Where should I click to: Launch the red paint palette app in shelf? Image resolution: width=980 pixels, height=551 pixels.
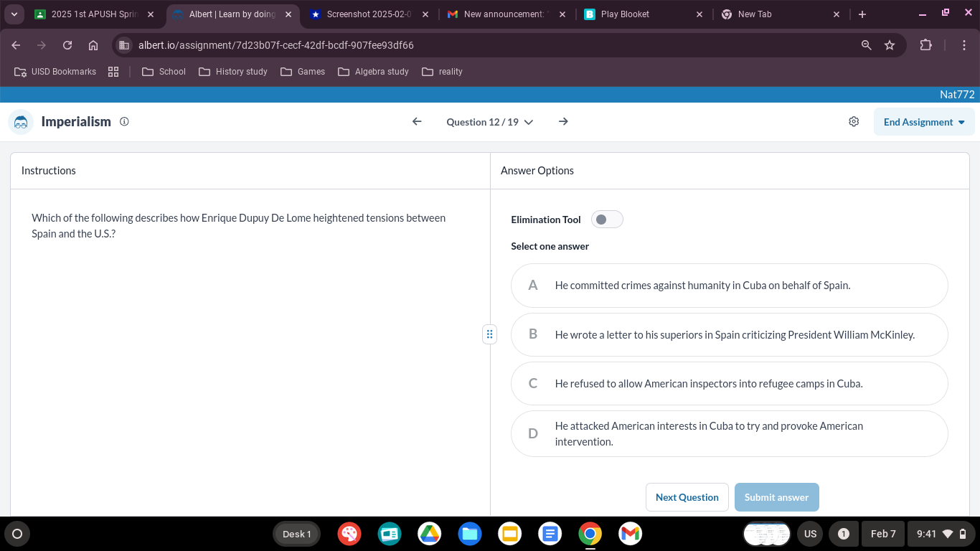click(x=349, y=534)
